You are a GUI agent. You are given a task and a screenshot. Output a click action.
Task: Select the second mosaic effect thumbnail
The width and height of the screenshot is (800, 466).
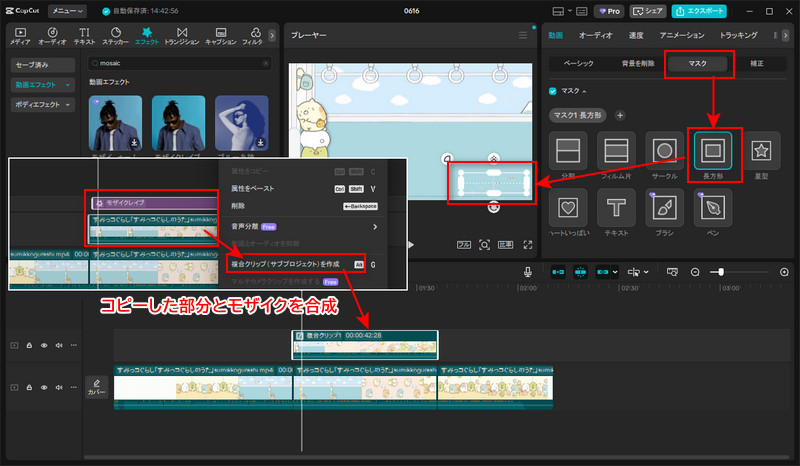click(x=179, y=123)
